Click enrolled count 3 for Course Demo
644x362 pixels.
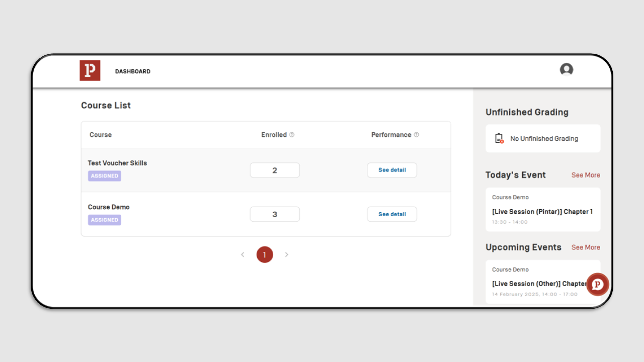pyautogui.click(x=275, y=214)
